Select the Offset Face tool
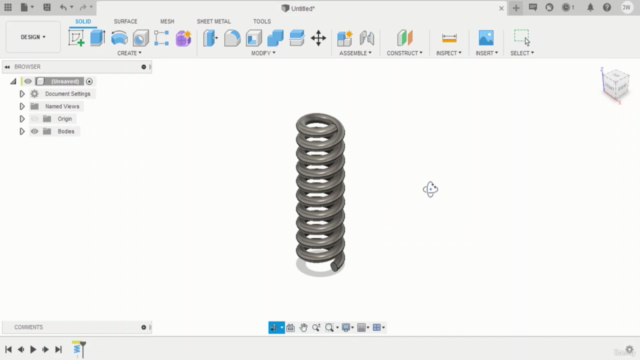This screenshot has height=360, width=640. tap(297, 38)
